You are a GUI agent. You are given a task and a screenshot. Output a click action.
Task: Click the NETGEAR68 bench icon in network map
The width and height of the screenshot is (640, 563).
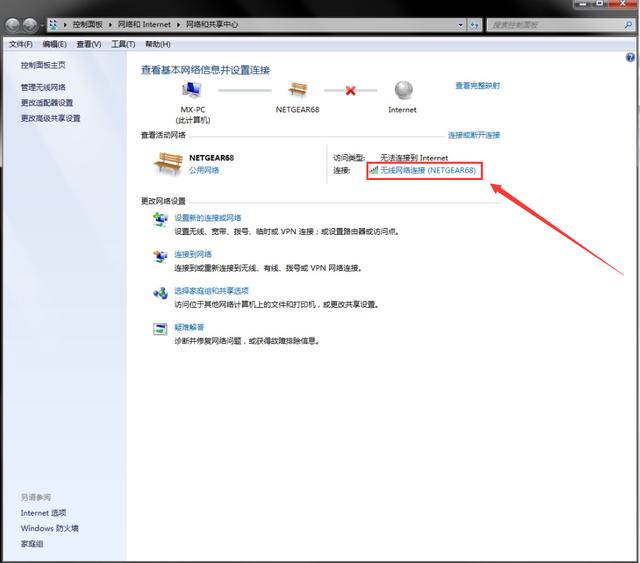296,91
